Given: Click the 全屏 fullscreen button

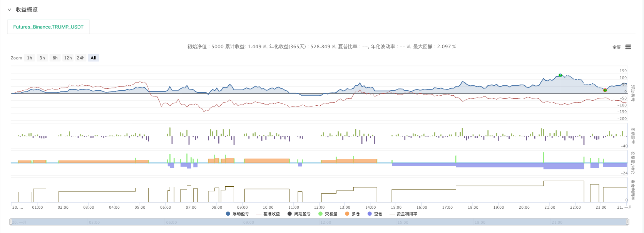Looking at the screenshot, I should [616, 47].
